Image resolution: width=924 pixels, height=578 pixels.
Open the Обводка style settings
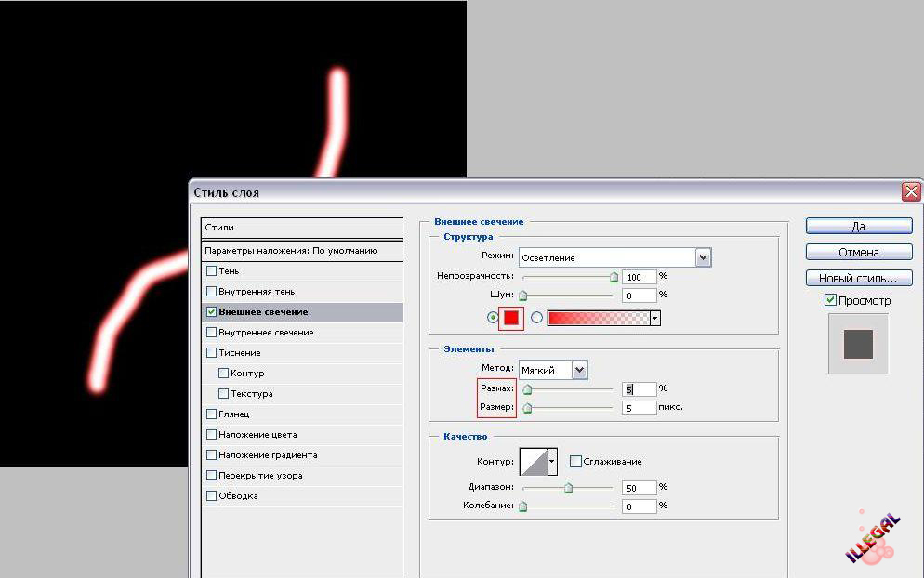coord(238,496)
